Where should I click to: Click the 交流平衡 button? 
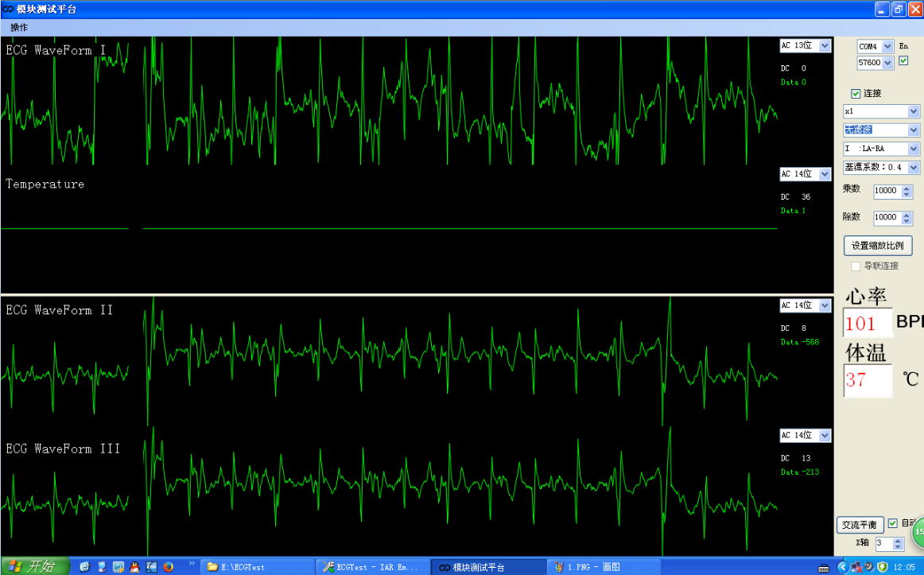pos(860,525)
